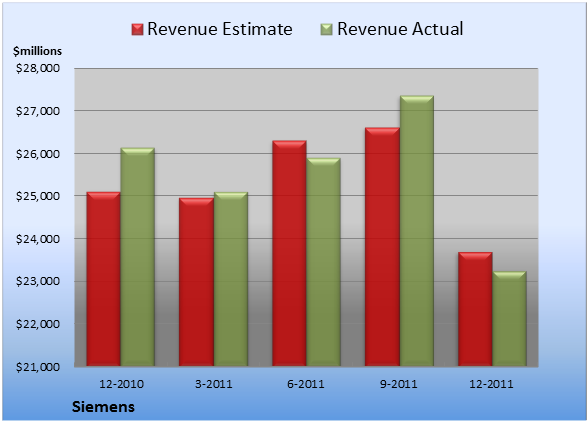
Task: Select the red estimate bar for 9-2011
Action: (382, 247)
